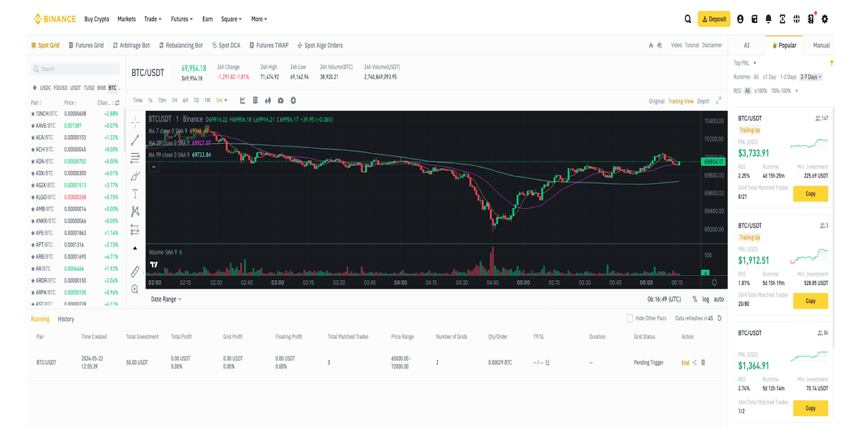This screenshot has width=855, height=447.
Task: Toggle log scale on chart
Action: [x=706, y=299]
